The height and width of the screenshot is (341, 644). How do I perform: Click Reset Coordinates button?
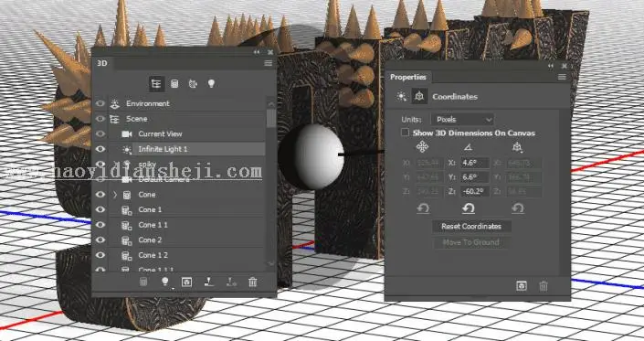(471, 227)
